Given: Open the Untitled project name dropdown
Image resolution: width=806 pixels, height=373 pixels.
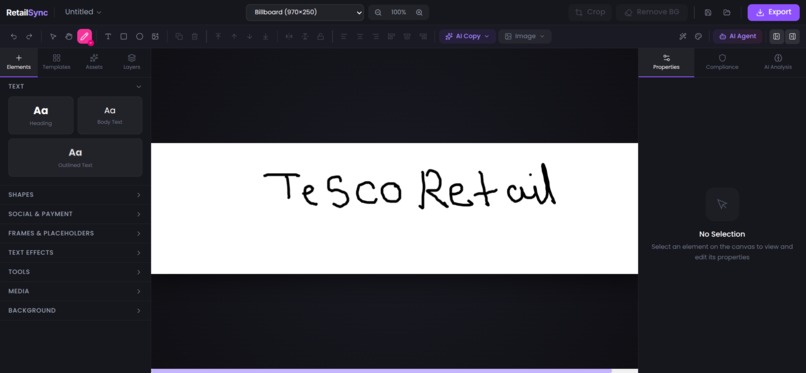Looking at the screenshot, I should pyautogui.click(x=83, y=12).
